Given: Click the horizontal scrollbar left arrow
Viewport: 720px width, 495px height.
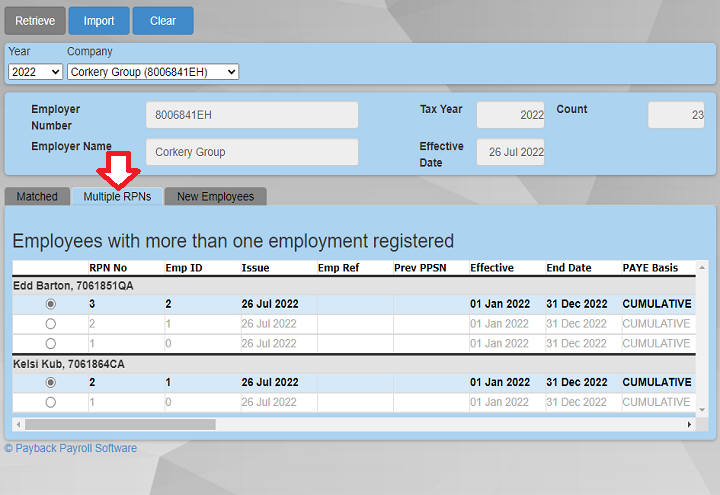Looking at the screenshot, I should [x=18, y=424].
